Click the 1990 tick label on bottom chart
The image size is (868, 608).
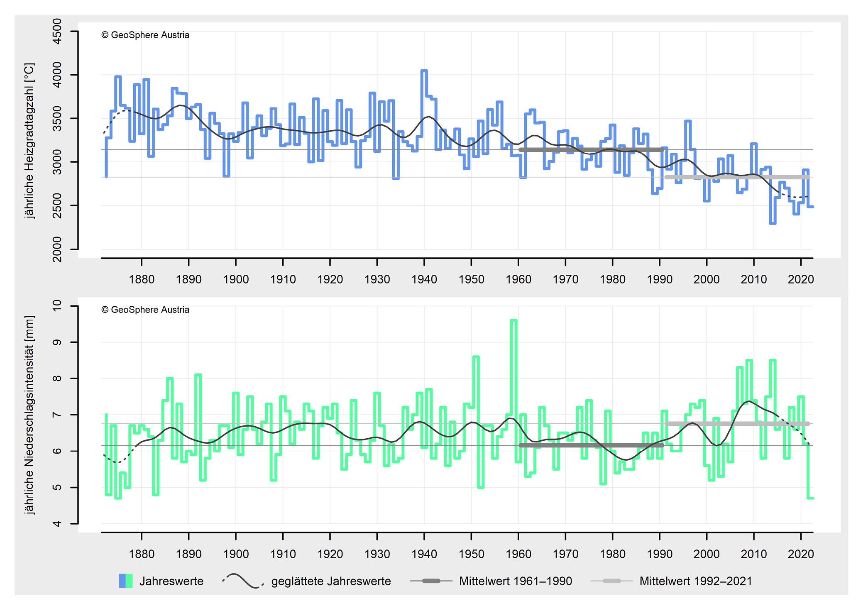659,554
